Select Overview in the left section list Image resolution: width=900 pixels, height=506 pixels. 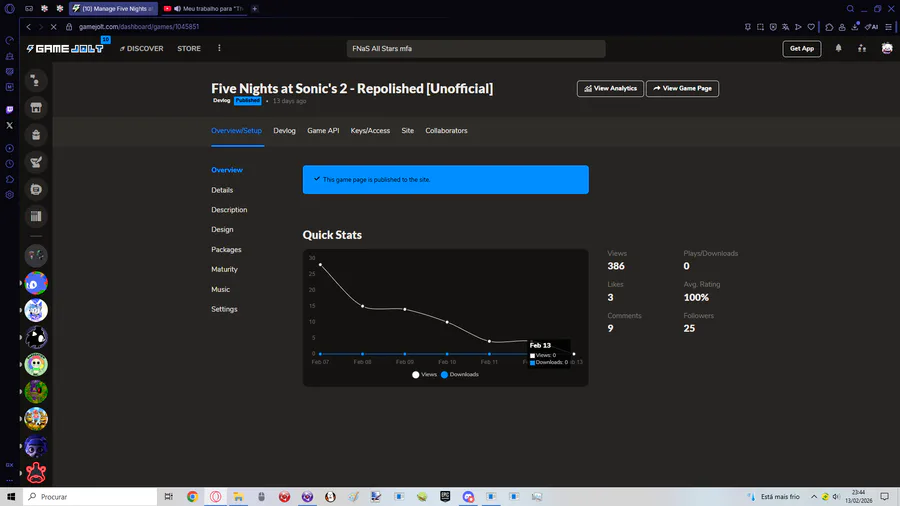227,170
